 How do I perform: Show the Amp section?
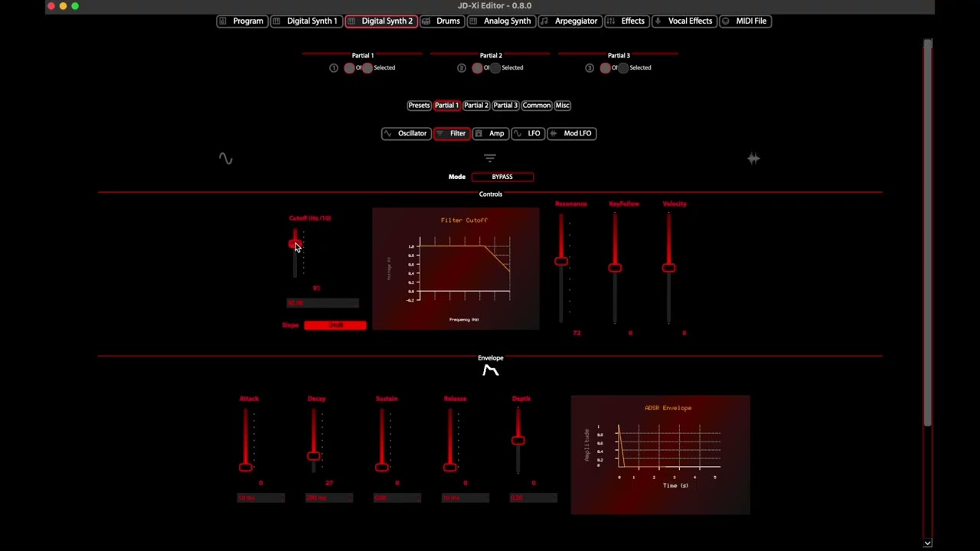490,134
